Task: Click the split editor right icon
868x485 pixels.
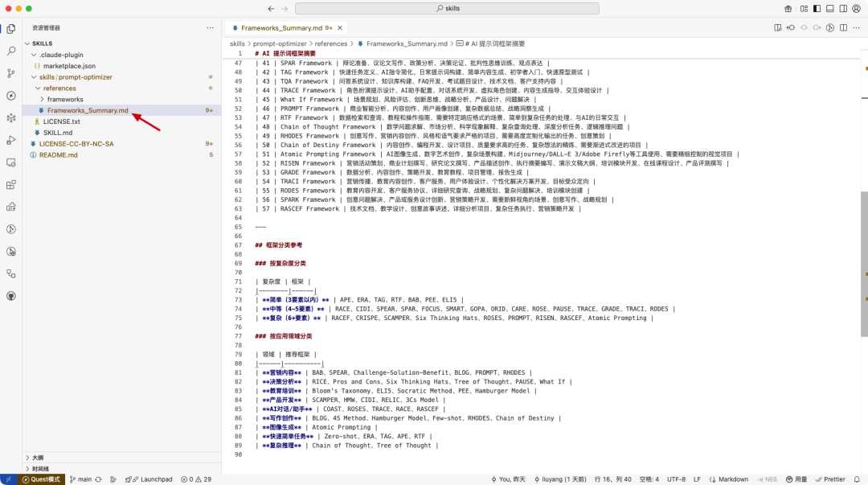Action: pos(844,27)
